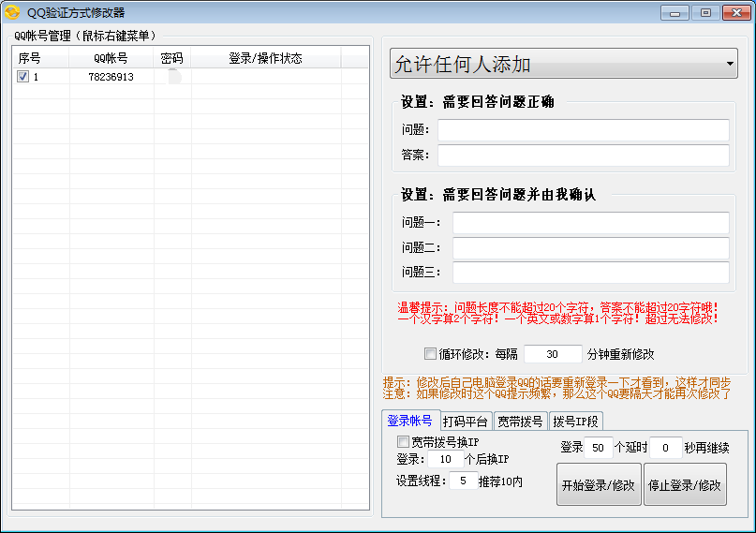Click the 个后换IP field showing 10
The height and width of the screenshot is (533, 756).
(x=446, y=459)
